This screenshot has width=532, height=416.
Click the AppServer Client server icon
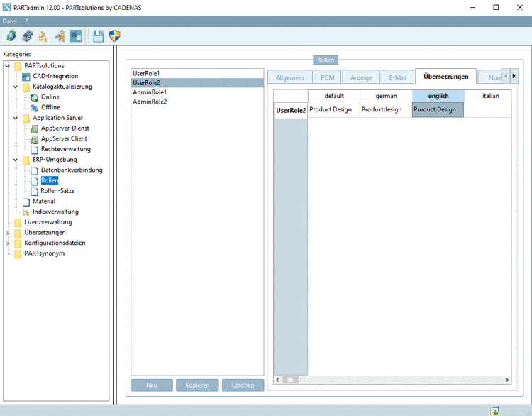coord(34,139)
